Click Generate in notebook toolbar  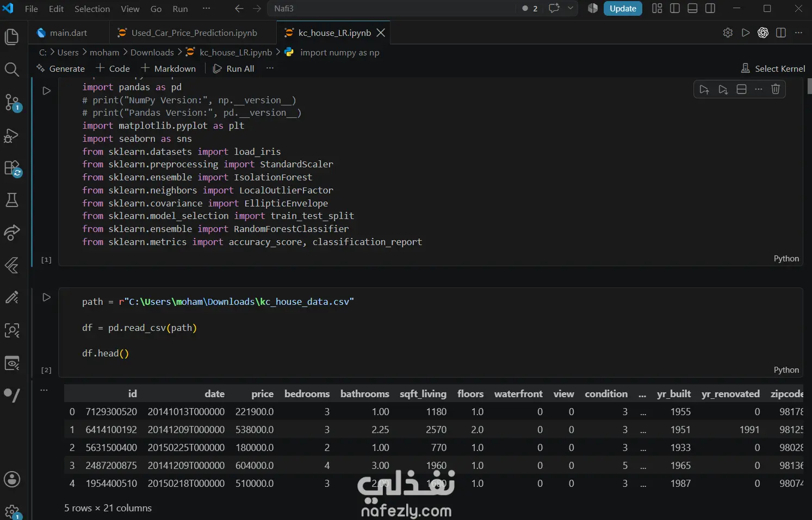[60, 68]
